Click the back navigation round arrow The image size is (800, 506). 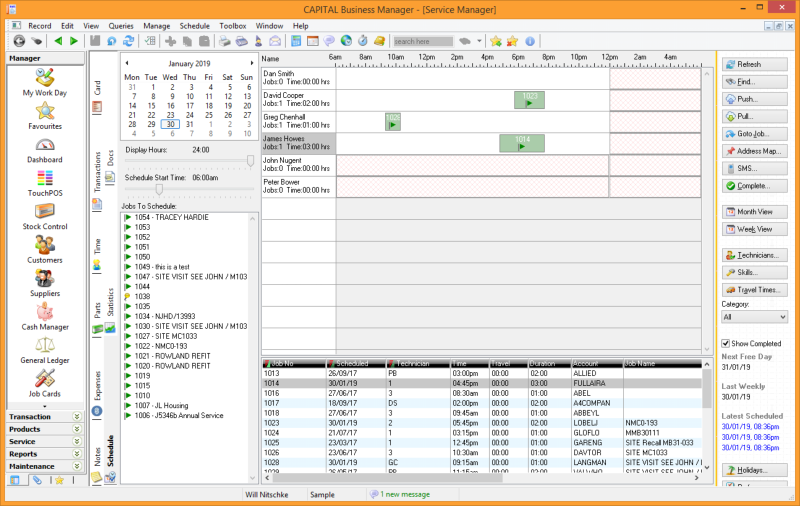(19, 41)
